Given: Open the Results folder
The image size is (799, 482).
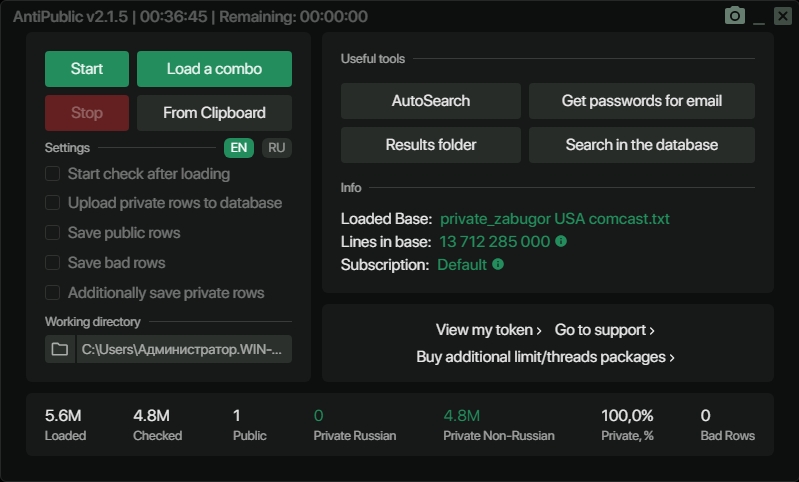Looking at the screenshot, I should pos(431,145).
